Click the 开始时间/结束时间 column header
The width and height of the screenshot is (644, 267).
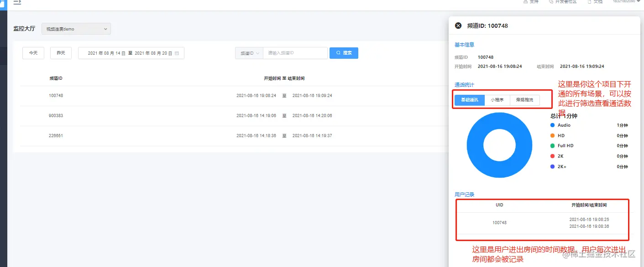[x=589, y=205]
